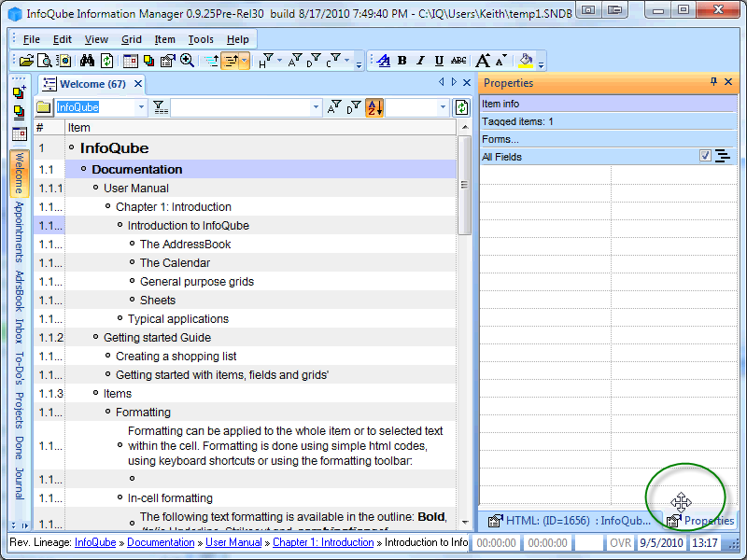Image resolution: width=747 pixels, height=560 pixels.
Task: Decrease font size with small A icon
Action: [501, 61]
